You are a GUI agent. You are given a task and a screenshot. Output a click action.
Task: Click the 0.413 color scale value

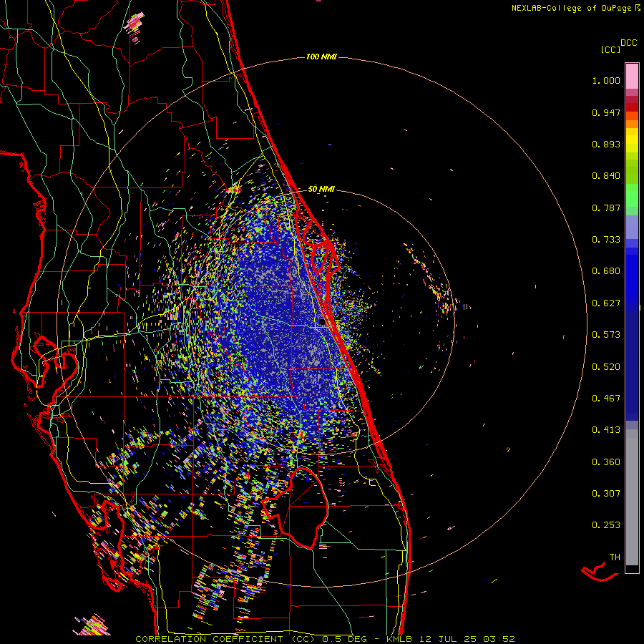point(606,430)
